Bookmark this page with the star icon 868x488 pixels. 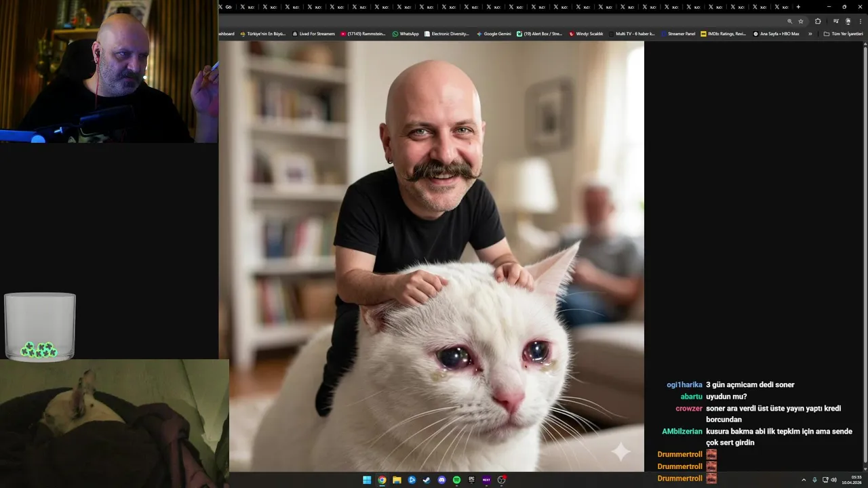pos(801,21)
